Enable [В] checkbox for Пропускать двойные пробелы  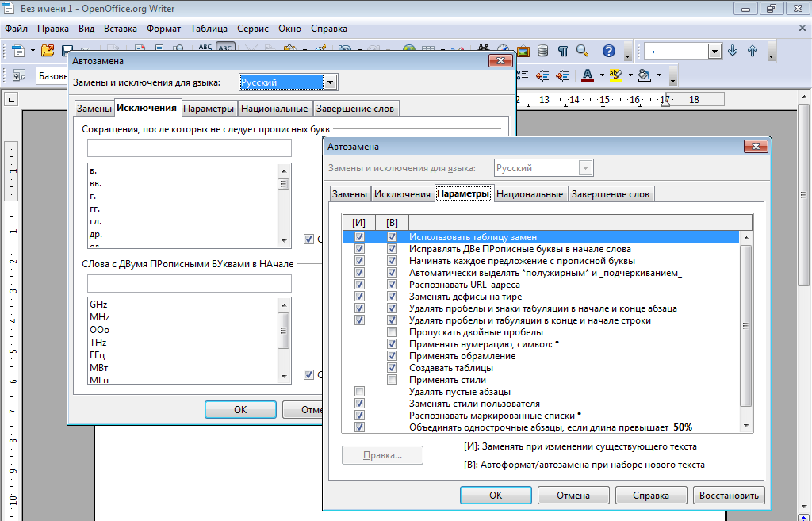pos(392,332)
